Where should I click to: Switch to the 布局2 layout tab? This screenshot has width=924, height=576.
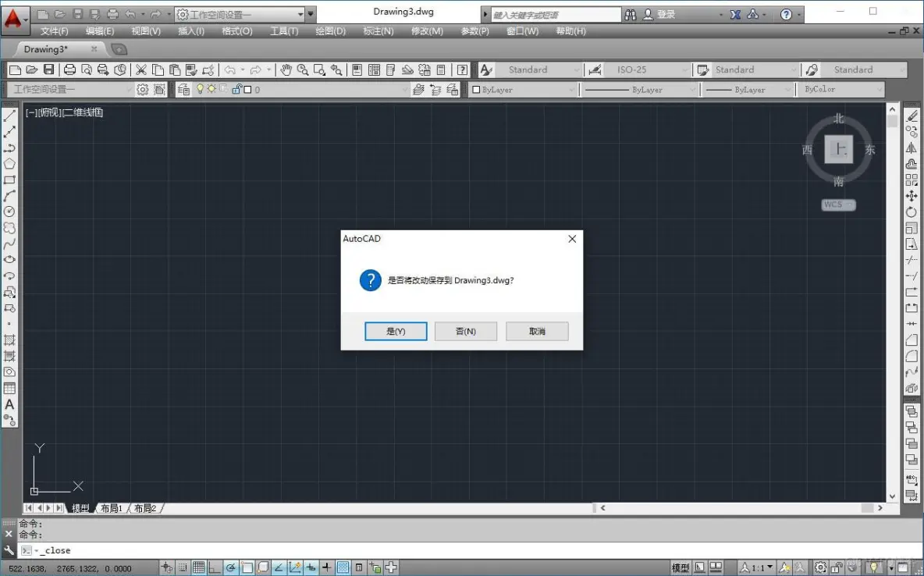click(x=145, y=508)
